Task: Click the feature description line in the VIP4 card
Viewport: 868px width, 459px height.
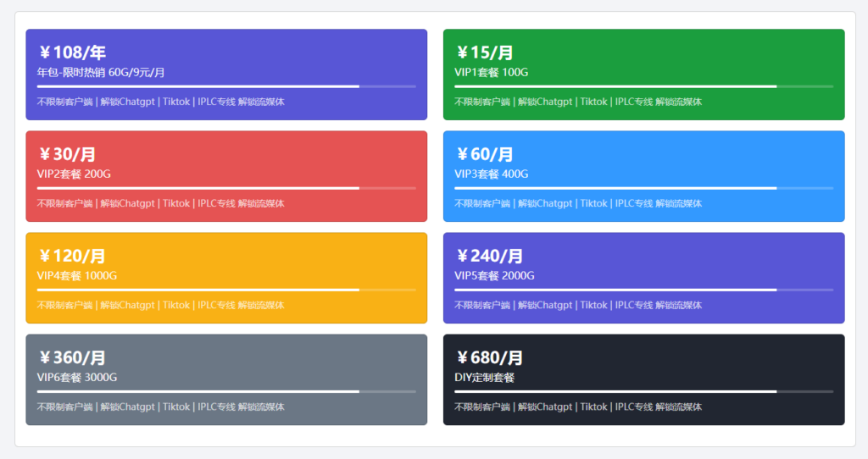Action: [x=161, y=305]
